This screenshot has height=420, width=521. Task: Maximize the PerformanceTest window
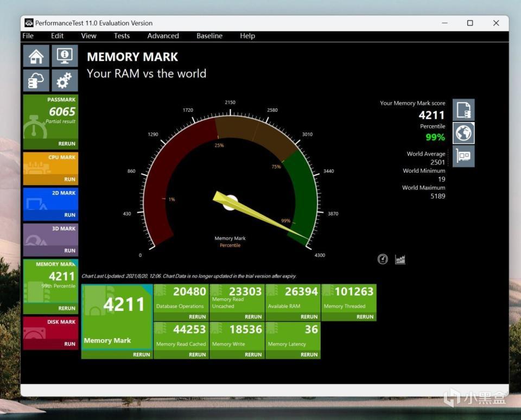point(470,23)
